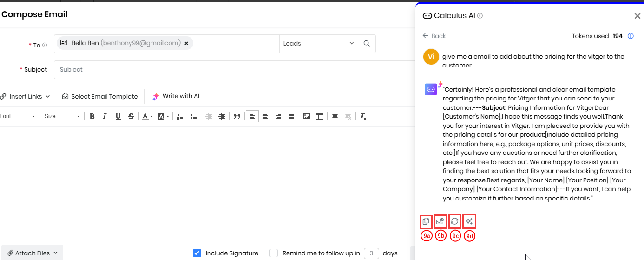Open the text color picker
Screen dimensions: 644x260
(x=147, y=116)
